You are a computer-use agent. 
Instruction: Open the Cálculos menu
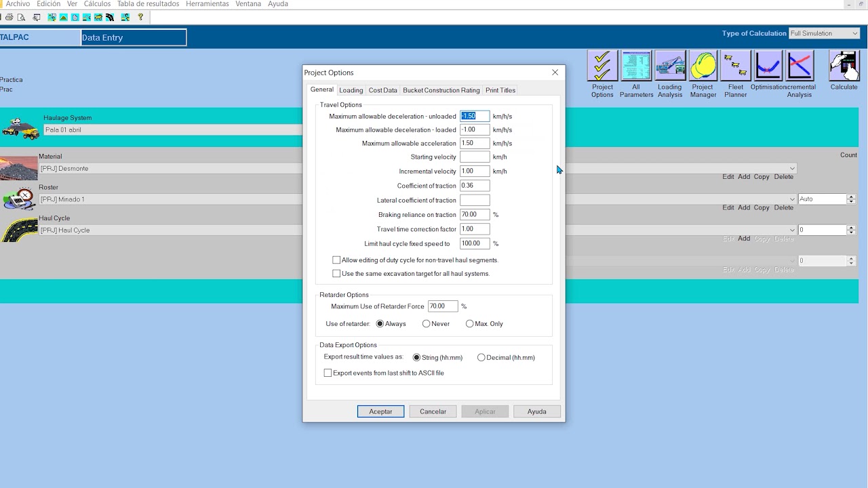97,4
